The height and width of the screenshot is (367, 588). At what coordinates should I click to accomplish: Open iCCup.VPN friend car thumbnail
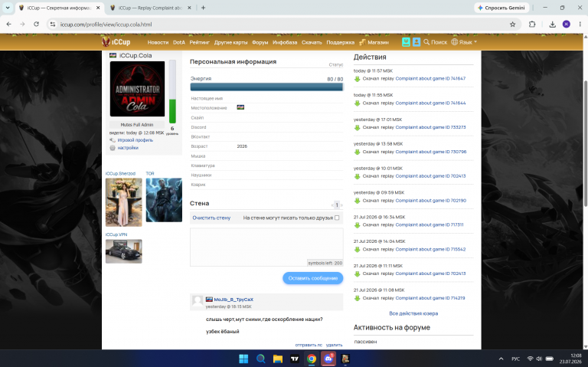[x=124, y=251]
